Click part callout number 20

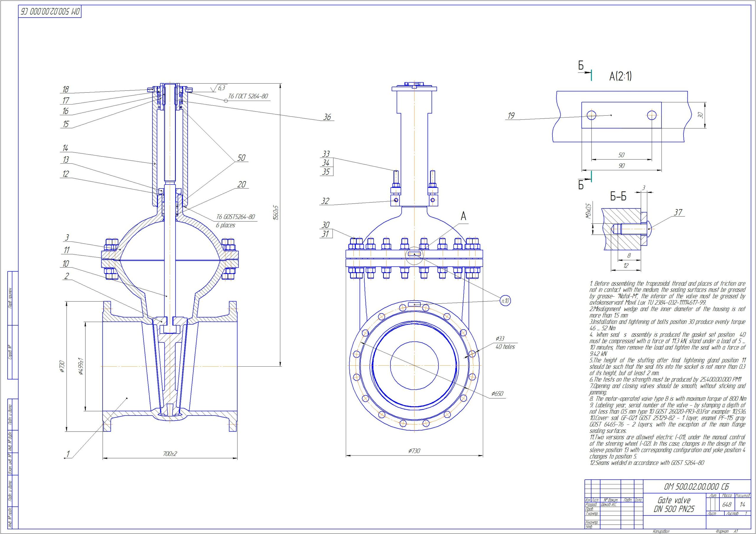pos(242,184)
